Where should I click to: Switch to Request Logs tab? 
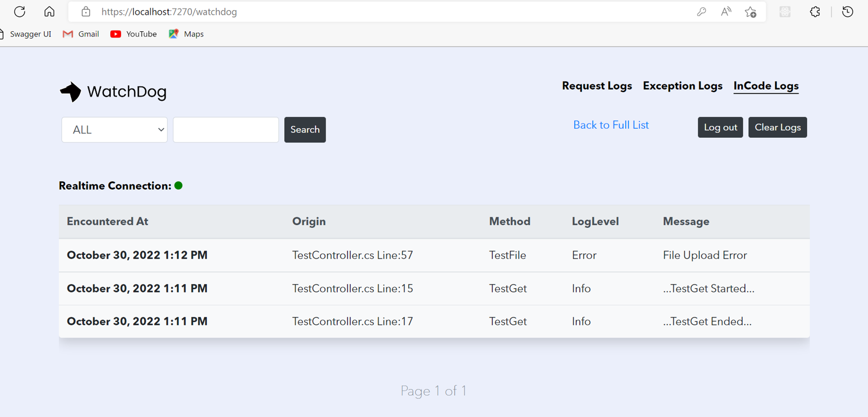[597, 86]
